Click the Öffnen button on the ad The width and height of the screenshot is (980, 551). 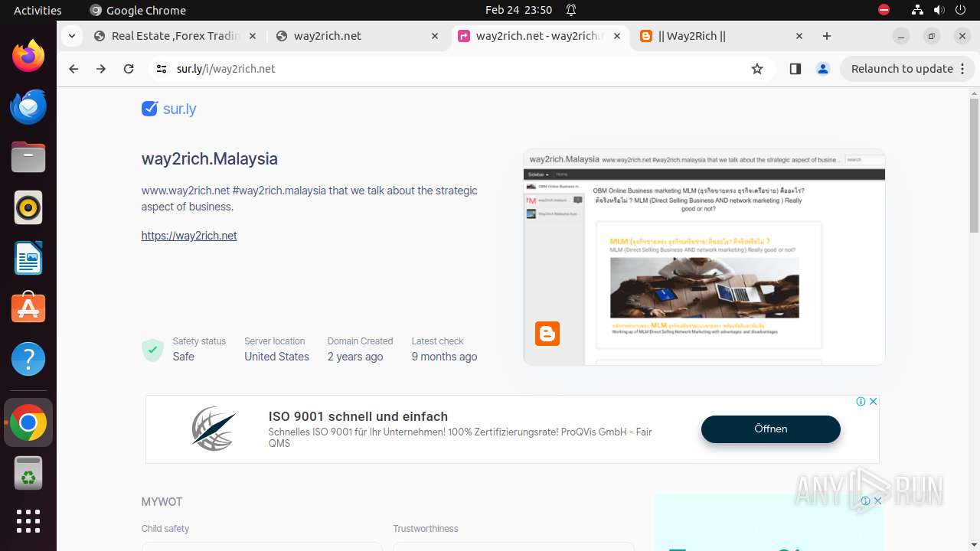coord(771,429)
